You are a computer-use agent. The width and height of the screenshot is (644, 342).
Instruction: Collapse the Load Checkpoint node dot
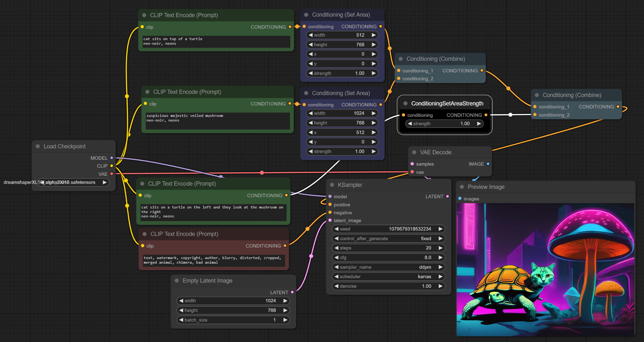pos(38,146)
